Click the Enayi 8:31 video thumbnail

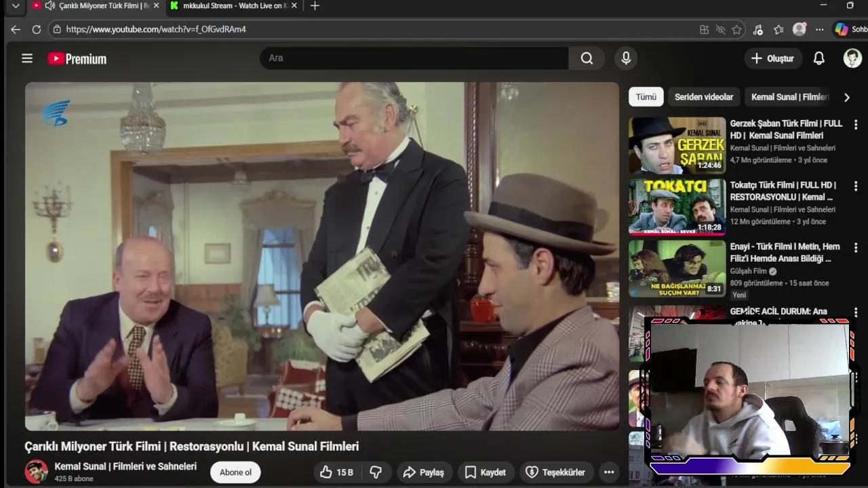677,268
